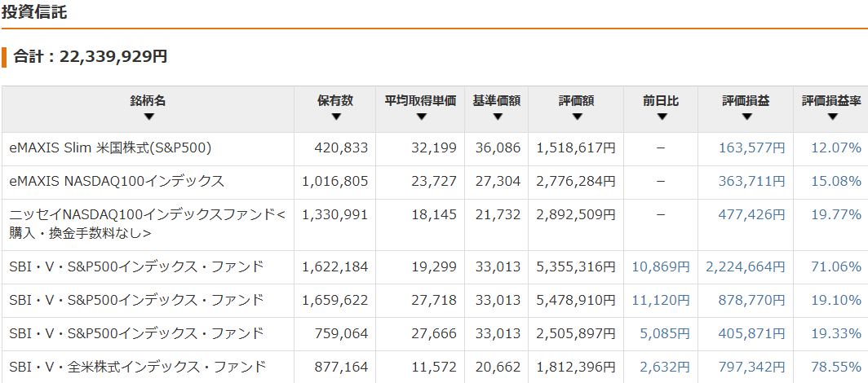Click the 基準価額 sort arrow

point(496,117)
